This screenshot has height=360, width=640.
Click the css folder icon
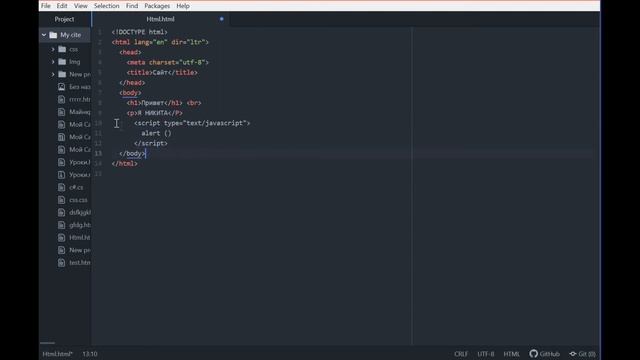pyautogui.click(x=62, y=49)
